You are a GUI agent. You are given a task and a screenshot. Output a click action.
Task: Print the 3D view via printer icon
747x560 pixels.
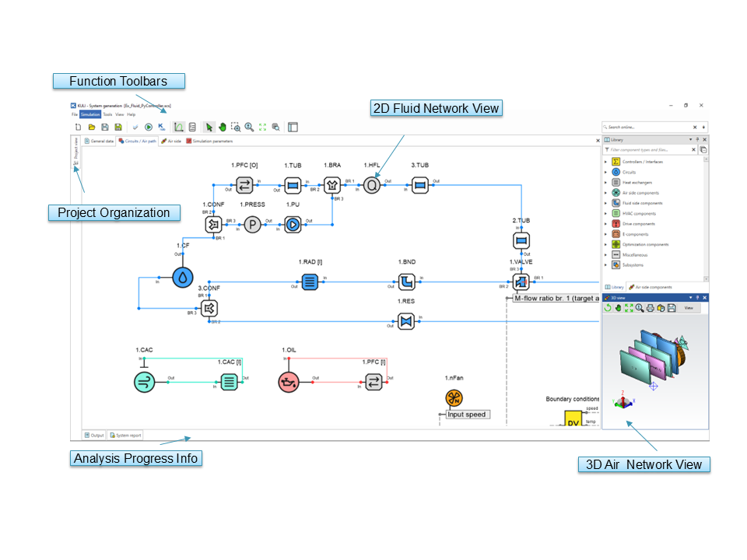pos(651,308)
